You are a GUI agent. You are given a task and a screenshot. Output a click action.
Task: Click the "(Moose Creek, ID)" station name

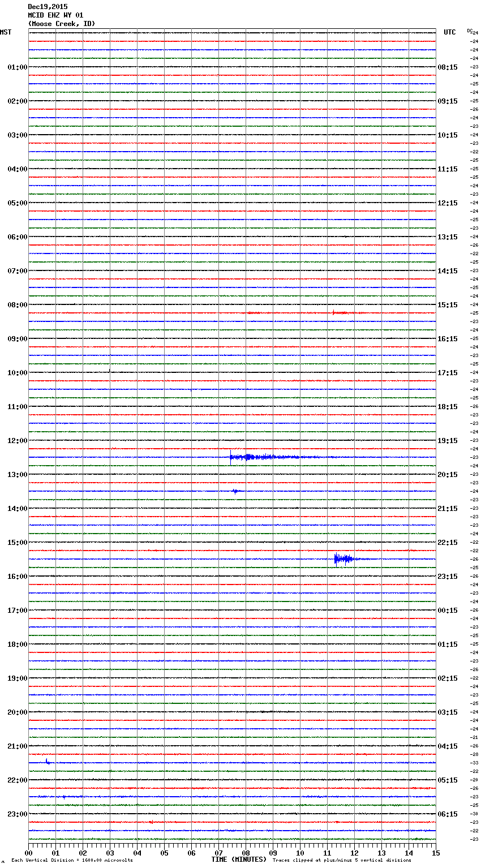(62, 24)
